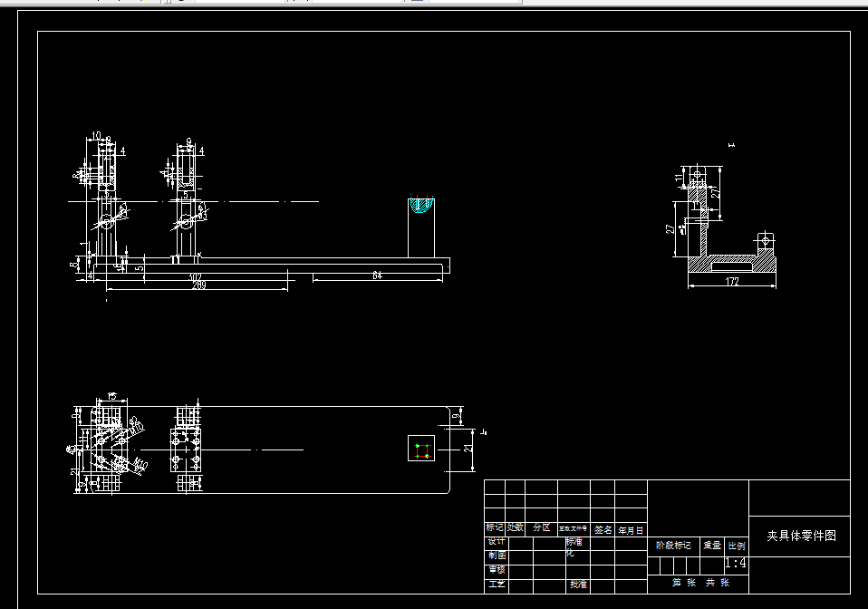Select the 批准 label in title block
Screen dimensions: 868x609
pos(578,585)
